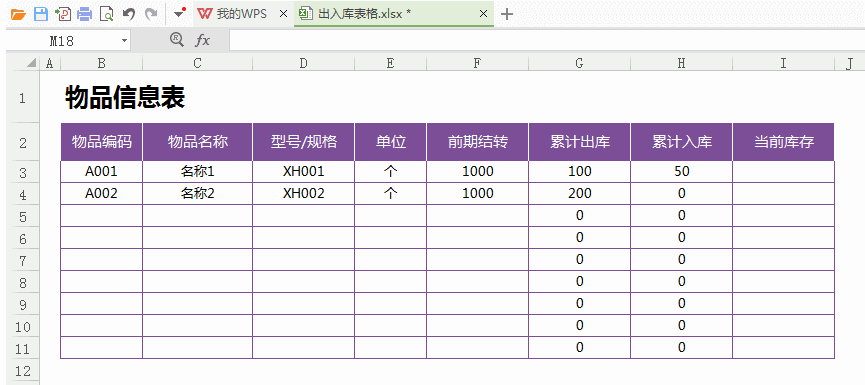
Task: Open the Name Box dropdown arrow
Action: [124, 41]
